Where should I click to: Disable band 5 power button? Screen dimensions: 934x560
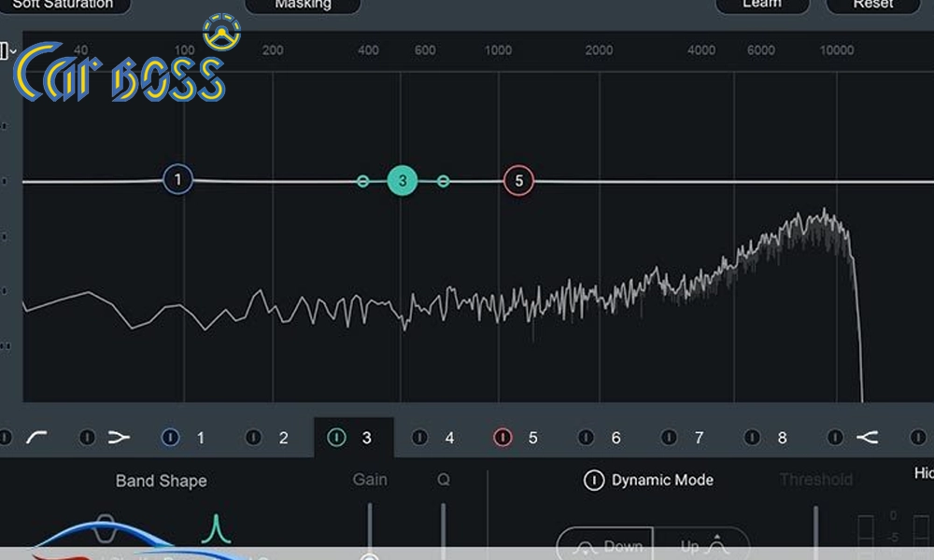point(502,438)
